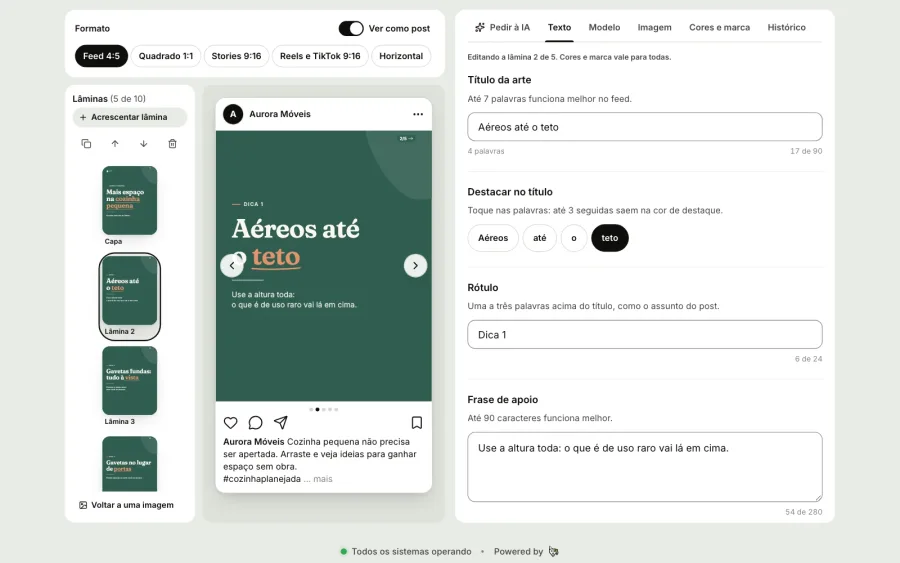This screenshot has width=900, height=563.
Task: Open Pedir à IA tab
Action: tap(502, 28)
